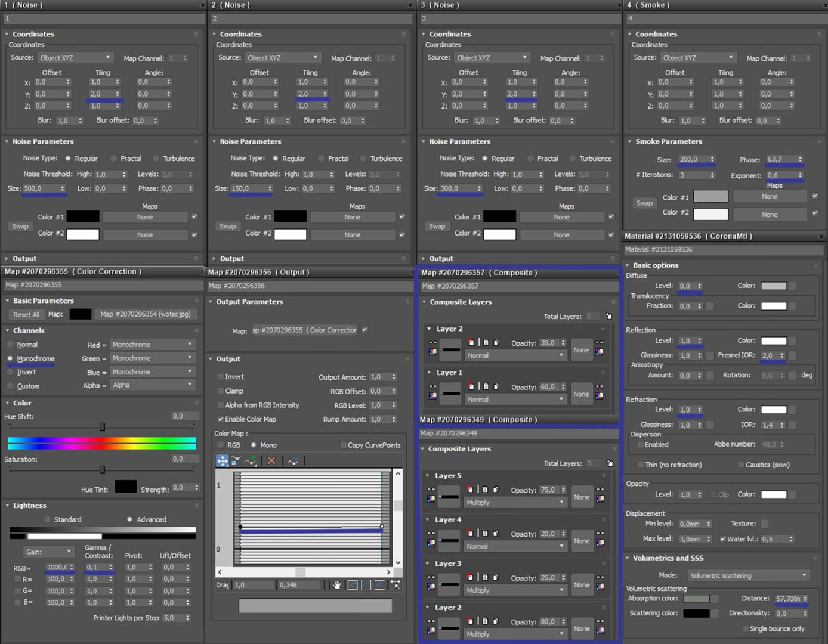Open Map #2070296354 (woter.jpg) map button
Image resolution: width=828 pixels, height=644 pixels.
[146, 314]
